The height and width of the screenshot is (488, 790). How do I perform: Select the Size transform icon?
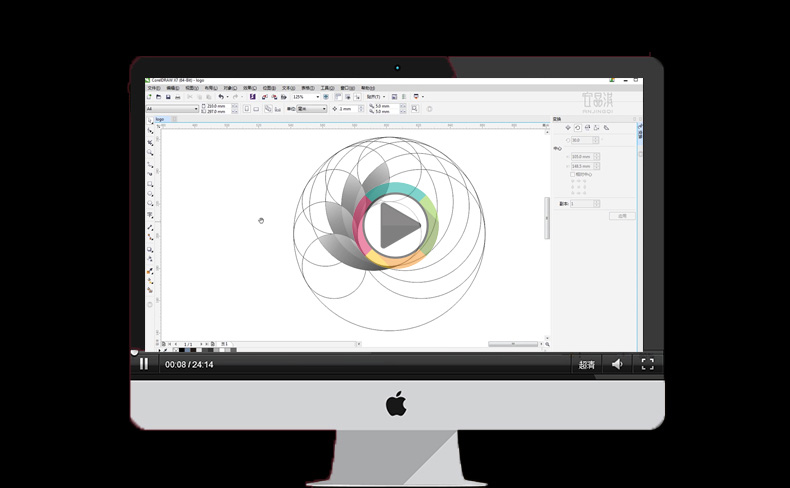point(597,128)
